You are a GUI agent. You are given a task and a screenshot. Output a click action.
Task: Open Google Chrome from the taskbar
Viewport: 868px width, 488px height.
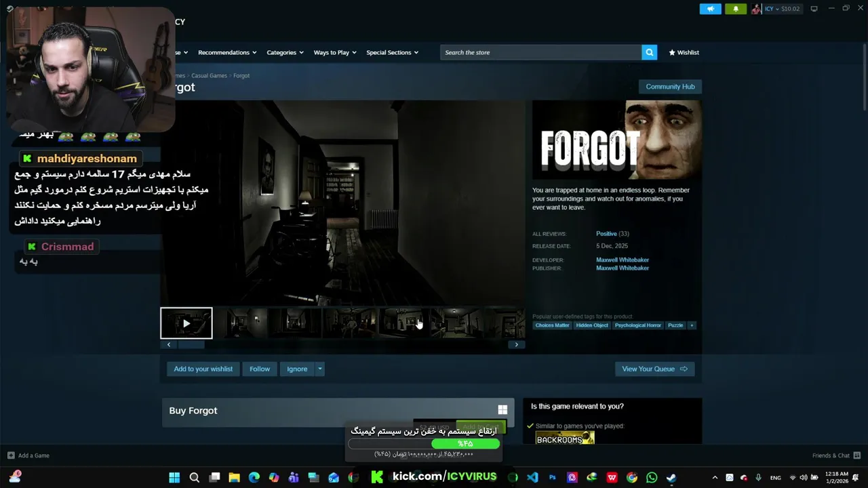click(x=631, y=477)
